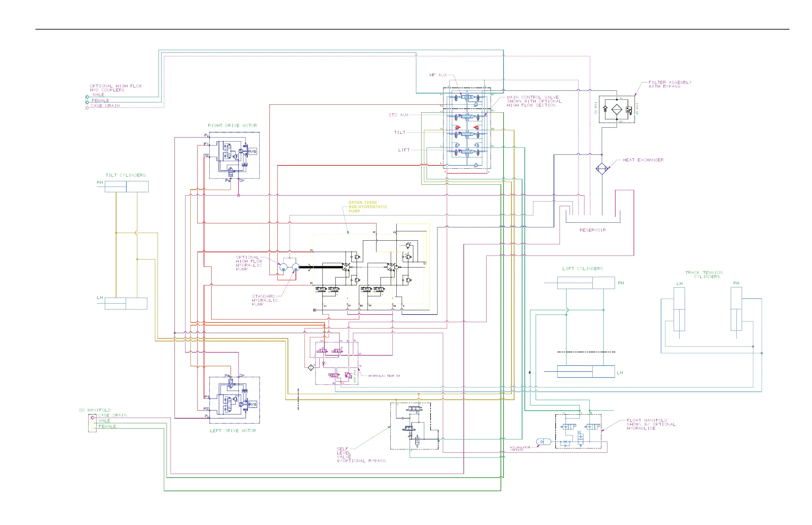Select the STANDARD HYDRAULIC PUMP label

tap(265, 300)
